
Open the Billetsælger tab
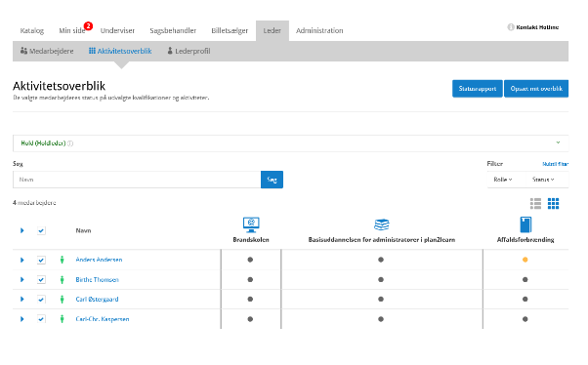[230, 30]
